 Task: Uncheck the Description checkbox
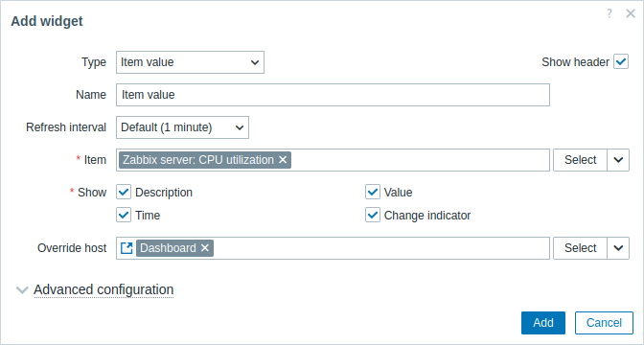pyautogui.click(x=124, y=192)
